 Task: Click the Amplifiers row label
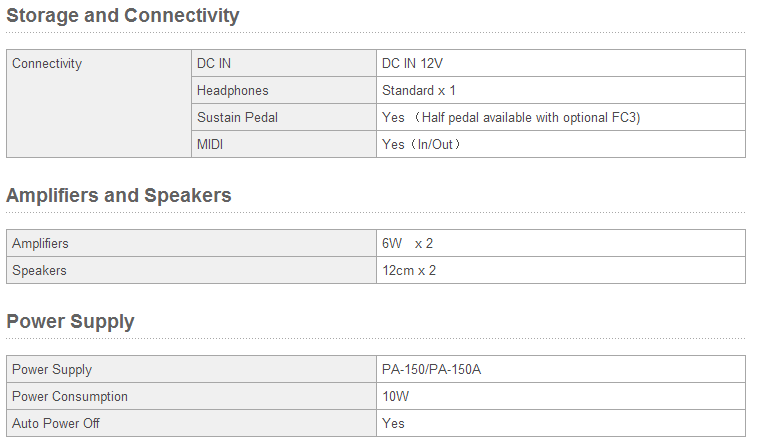click(x=41, y=244)
